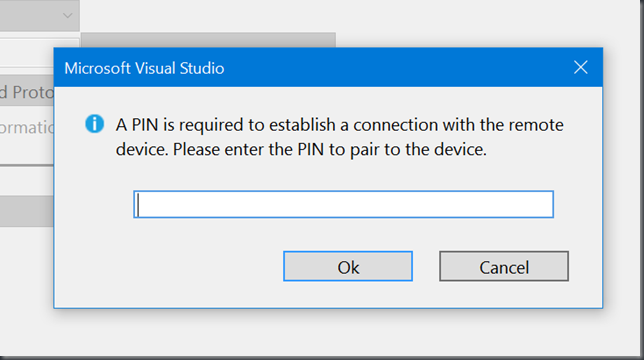Click the blue information icon in the dialog
This screenshot has height=360, width=644.
coord(94,124)
